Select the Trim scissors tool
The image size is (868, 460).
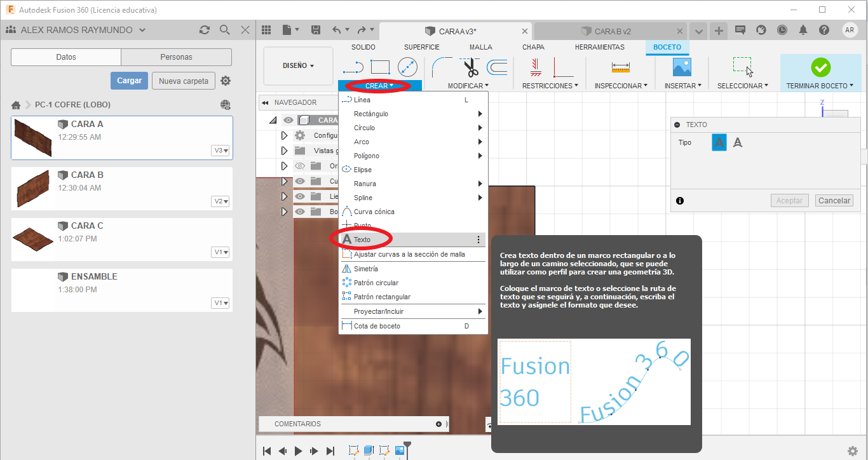(x=471, y=67)
